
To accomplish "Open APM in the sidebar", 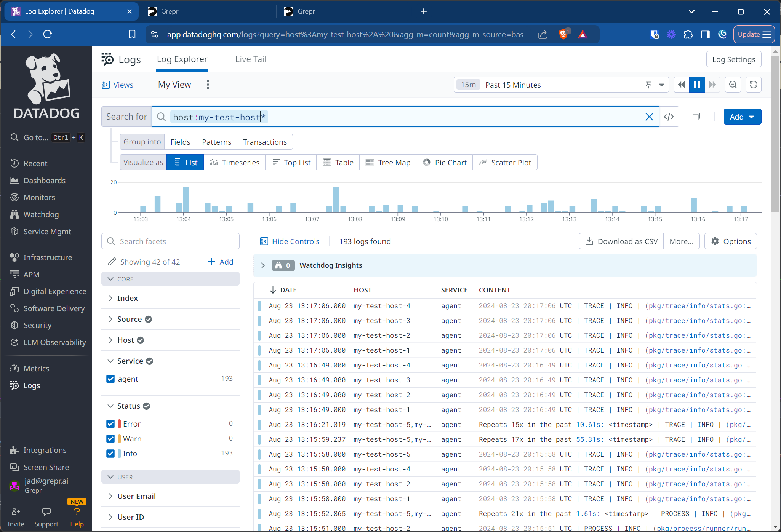I will (25, 275).
